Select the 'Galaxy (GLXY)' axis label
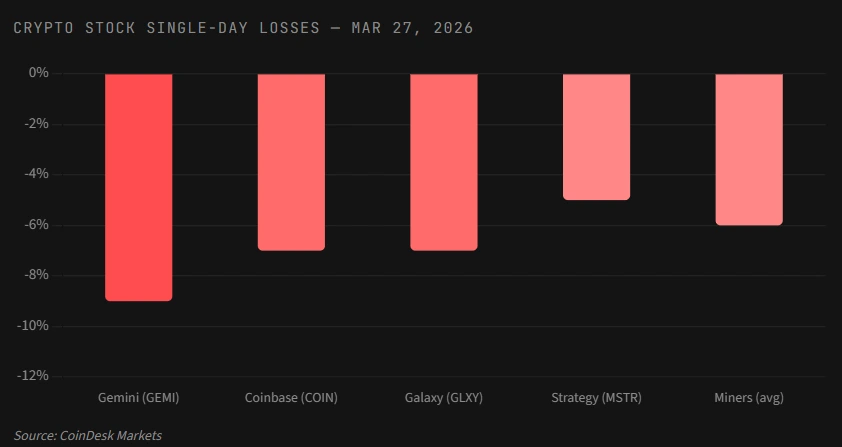This screenshot has height=447, width=842. tap(444, 398)
